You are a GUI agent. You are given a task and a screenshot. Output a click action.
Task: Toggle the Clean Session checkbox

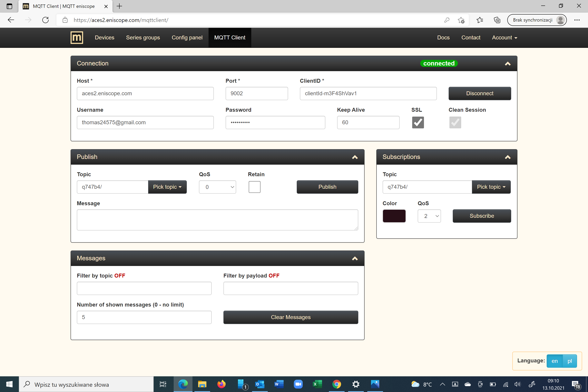(455, 122)
